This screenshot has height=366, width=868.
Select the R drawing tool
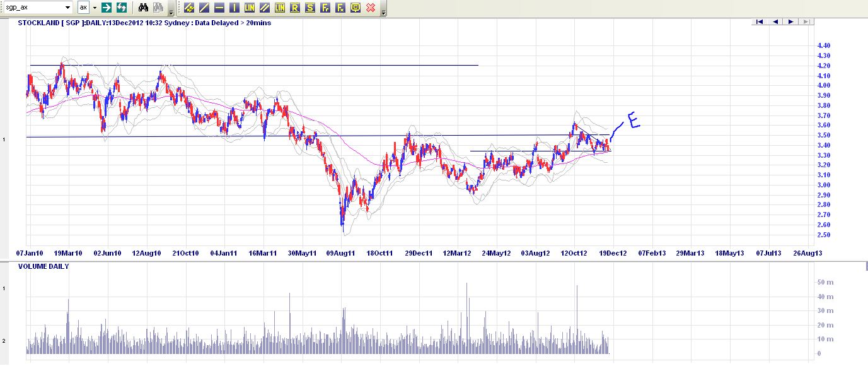295,8
